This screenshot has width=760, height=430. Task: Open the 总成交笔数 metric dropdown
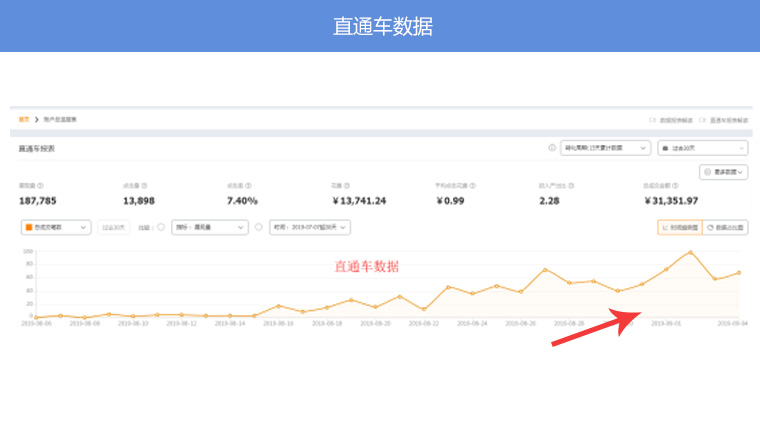pyautogui.click(x=56, y=227)
